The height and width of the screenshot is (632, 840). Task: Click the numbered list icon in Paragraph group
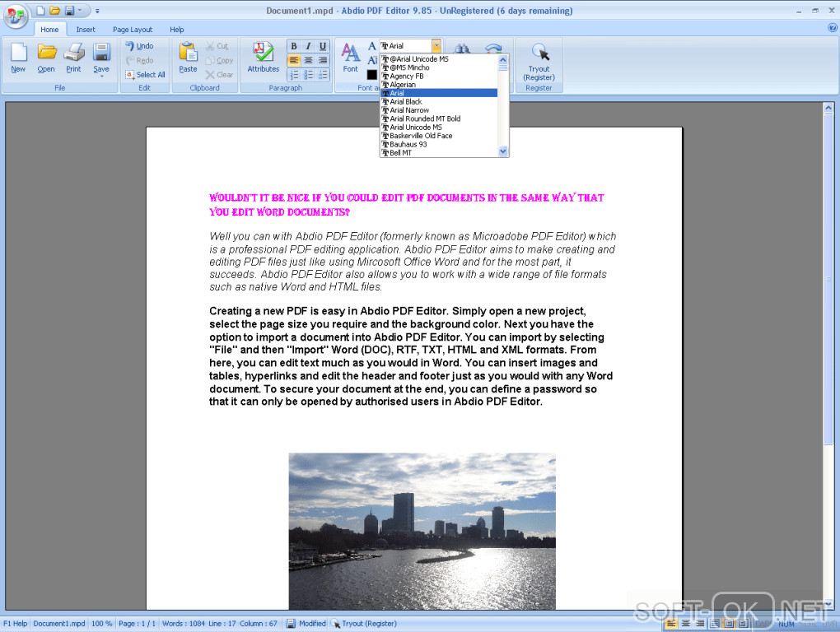tap(293, 75)
